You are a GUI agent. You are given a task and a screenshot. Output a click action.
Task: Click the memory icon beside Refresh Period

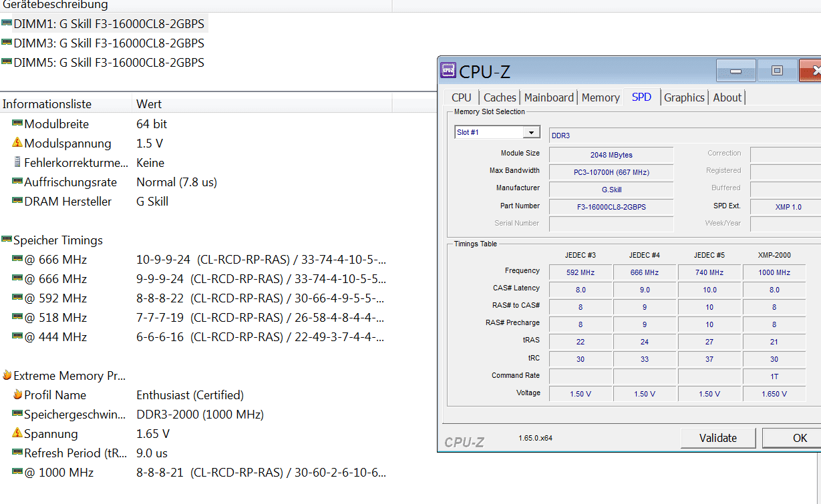(17, 453)
